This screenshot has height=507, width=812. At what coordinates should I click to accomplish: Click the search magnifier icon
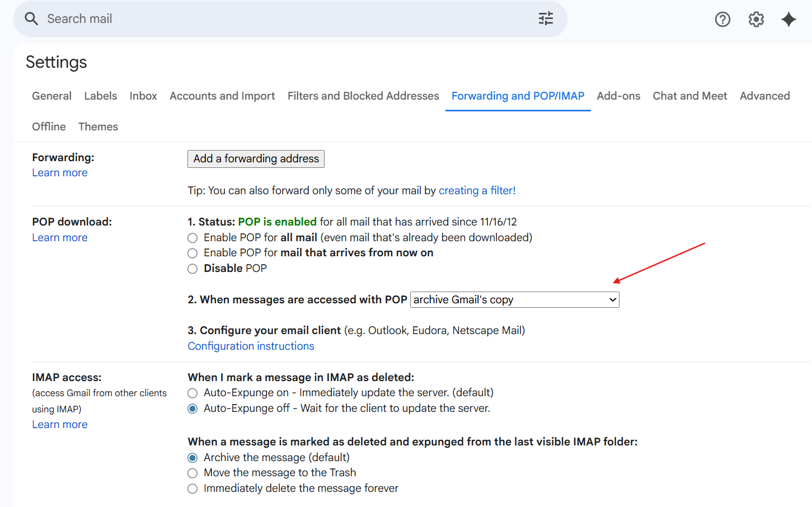coord(31,19)
